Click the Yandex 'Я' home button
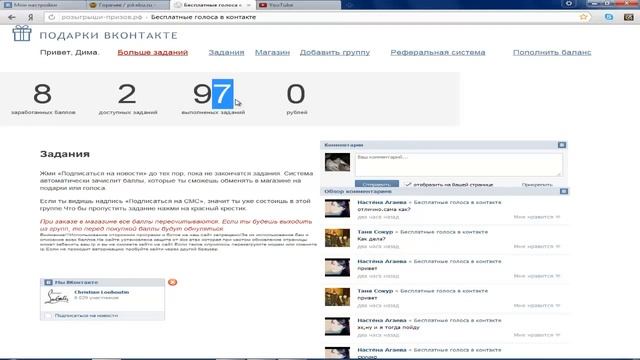The height and width of the screenshot is (360, 640). pyautogui.click(x=31, y=17)
